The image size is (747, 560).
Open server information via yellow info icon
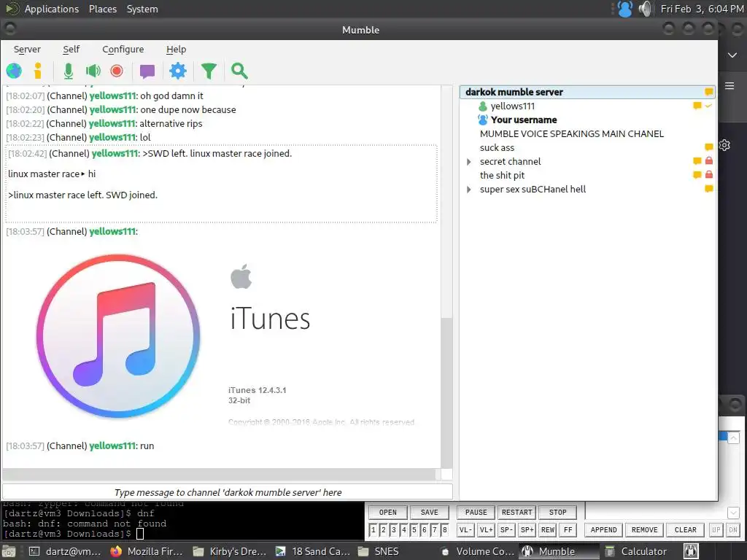[38, 71]
